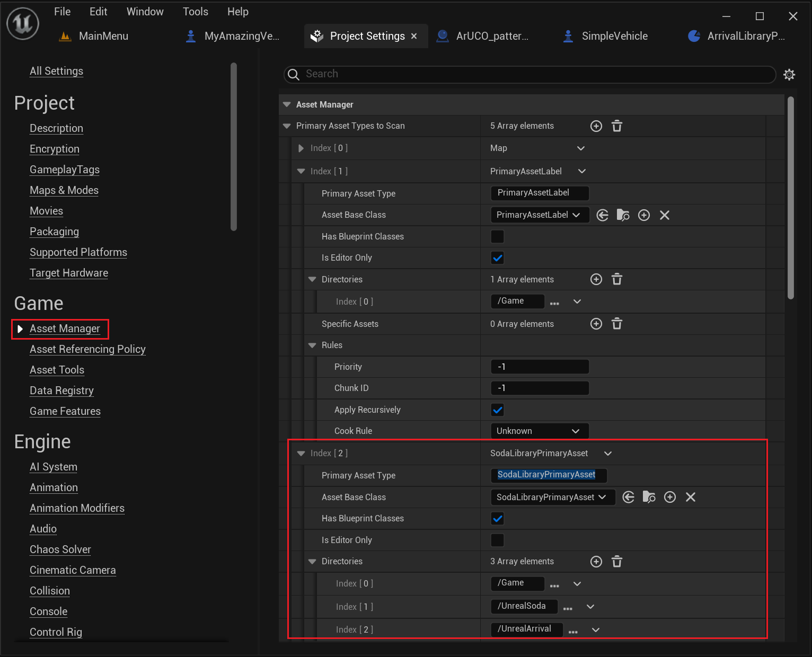812x657 pixels.
Task: Edit the Priority value field
Action: pyautogui.click(x=540, y=367)
